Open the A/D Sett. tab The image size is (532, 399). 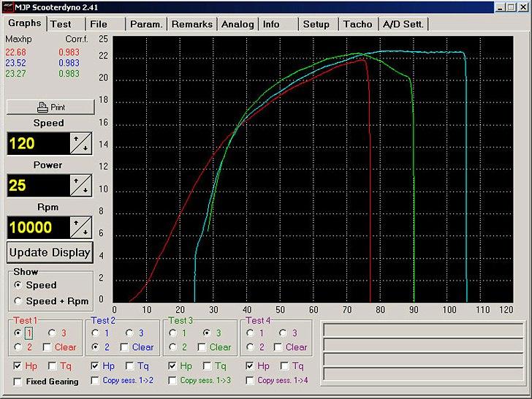coord(403,24)
